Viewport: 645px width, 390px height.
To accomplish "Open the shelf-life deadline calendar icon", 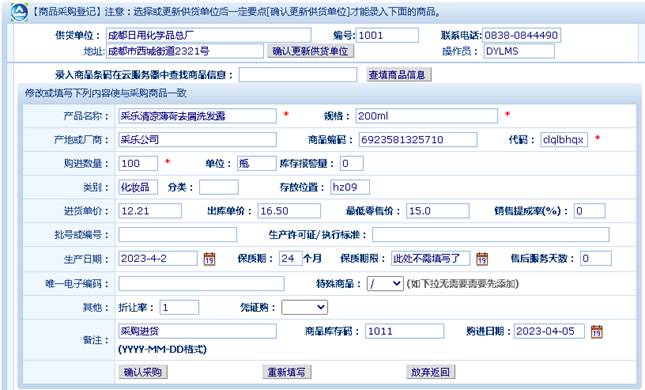I will (482, 259).
